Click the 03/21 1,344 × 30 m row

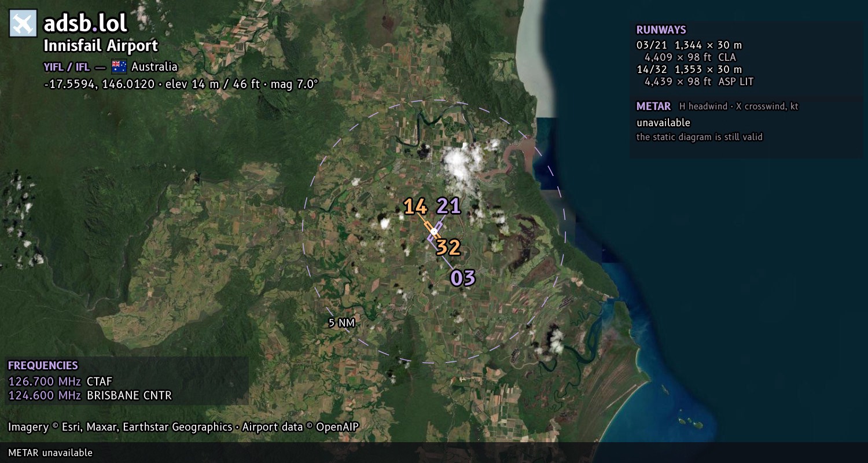pyautogui.click(x=689, y=45)
